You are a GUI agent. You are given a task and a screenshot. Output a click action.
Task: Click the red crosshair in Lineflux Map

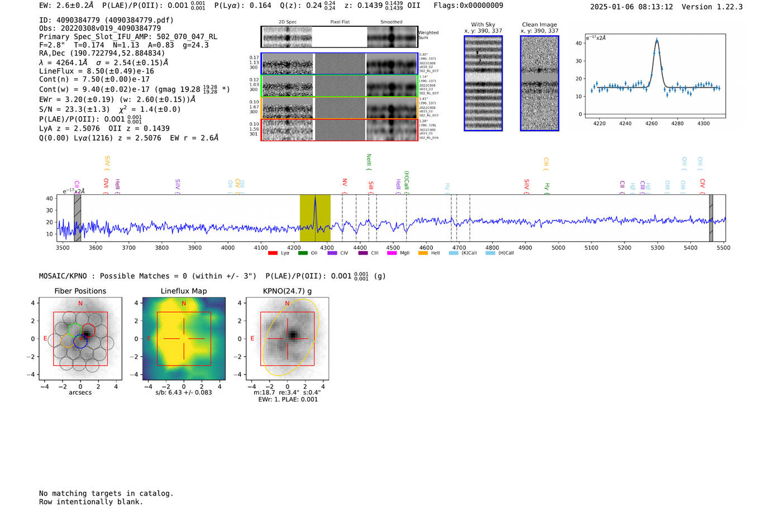point(184,338)
